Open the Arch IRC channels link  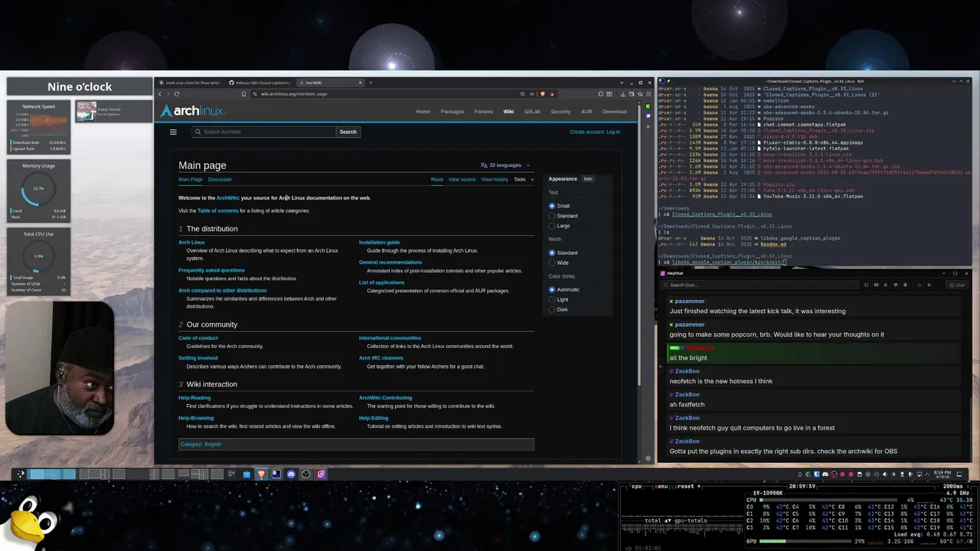coord(381,358)
